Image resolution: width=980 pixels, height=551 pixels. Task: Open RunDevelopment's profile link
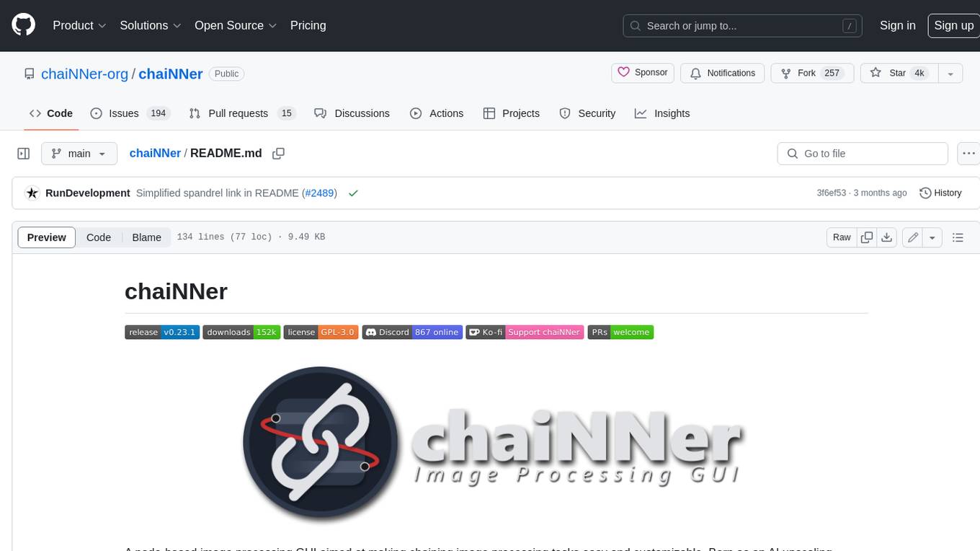pyautogui.click(x=88, y=193)
